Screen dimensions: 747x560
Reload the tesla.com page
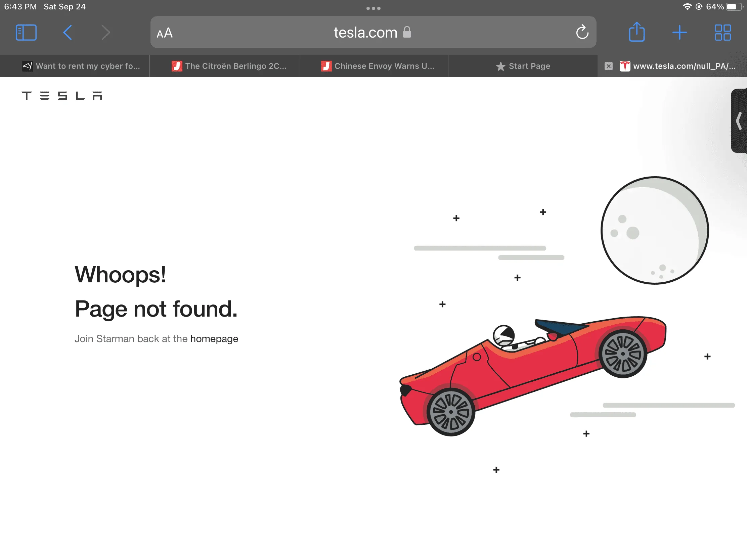click(x=582, y=33)
